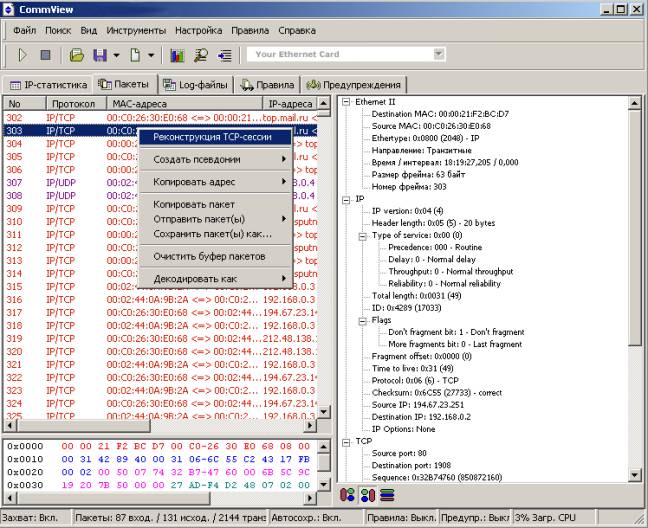The image size is (648, 528).
Task: Select Очистить буфер пакетов menu entry
Action: (208, 256)
